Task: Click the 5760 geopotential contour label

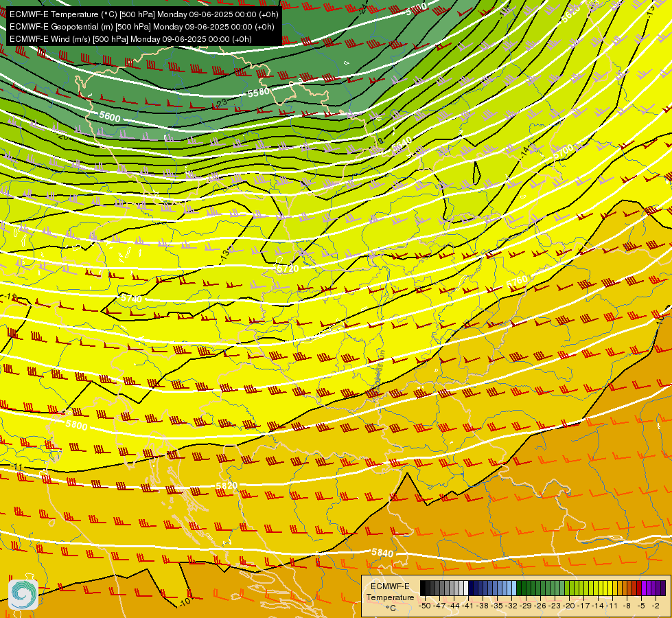Action: click(517, 282)
